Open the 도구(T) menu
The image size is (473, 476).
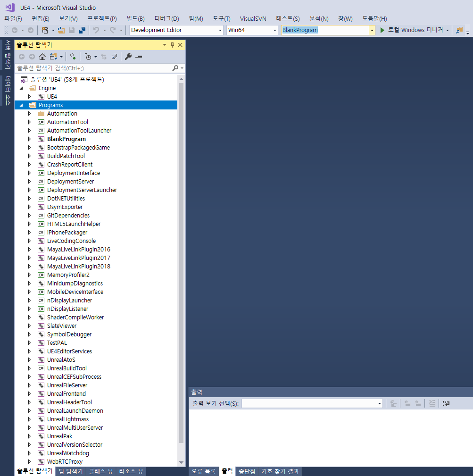222,18
